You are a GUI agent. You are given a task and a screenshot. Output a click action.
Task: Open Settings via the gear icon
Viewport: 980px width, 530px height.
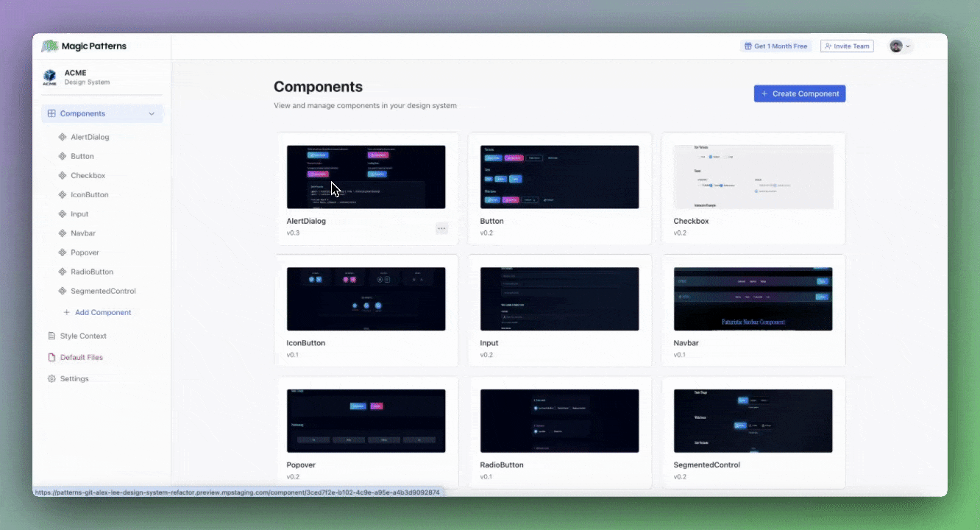click(x=51, y=378)
